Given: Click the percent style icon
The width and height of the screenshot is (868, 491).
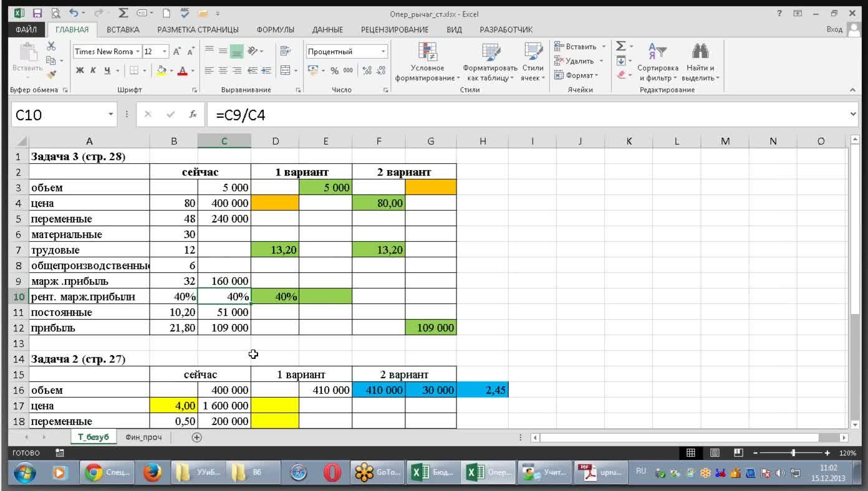Looking at the screenshot, I should click(334, 70).
